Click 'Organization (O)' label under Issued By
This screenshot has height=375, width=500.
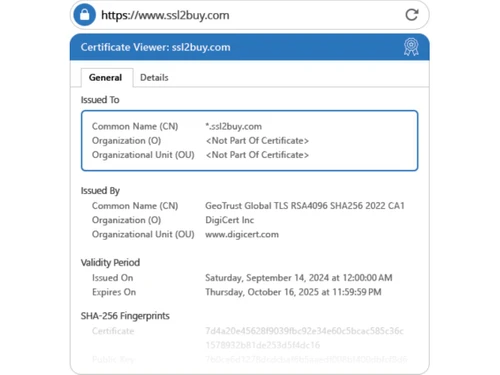pos(126,220)
